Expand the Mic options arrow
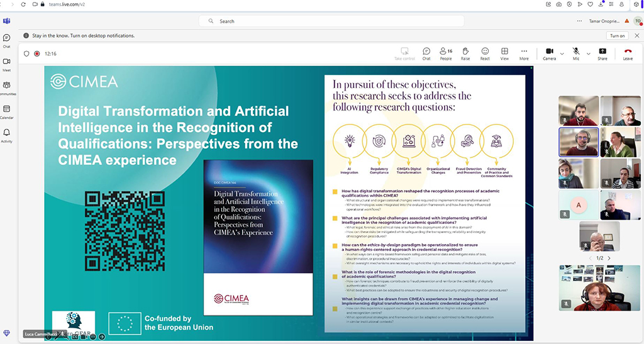This screenshot has width=644, height=344. click(x=588, y=53)
